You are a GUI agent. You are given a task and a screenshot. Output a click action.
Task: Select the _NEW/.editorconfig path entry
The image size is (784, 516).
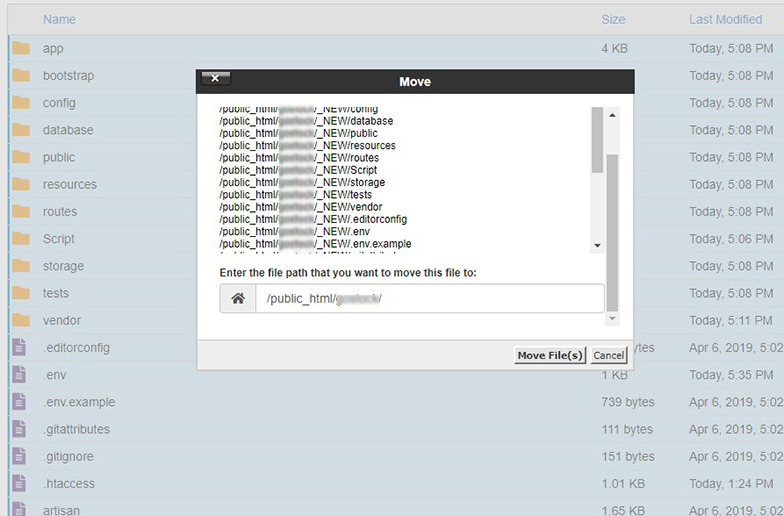click(x=313, y=219)
